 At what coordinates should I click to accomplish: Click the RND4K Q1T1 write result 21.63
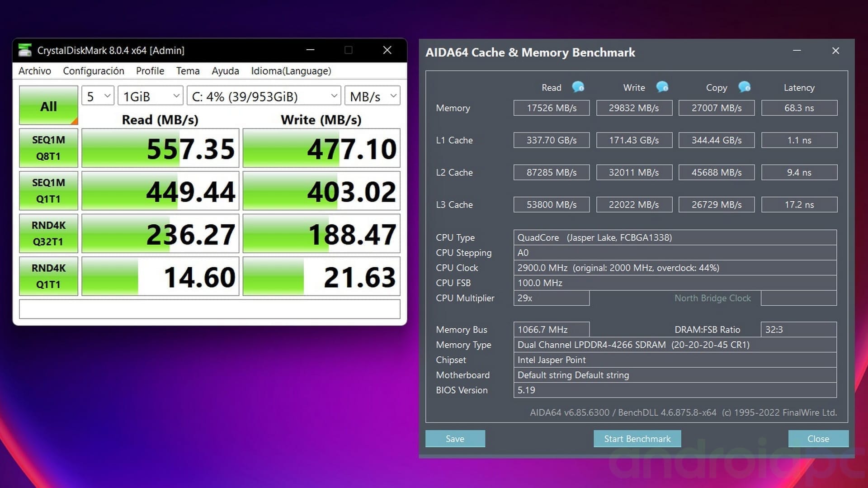tap(321, 276)
